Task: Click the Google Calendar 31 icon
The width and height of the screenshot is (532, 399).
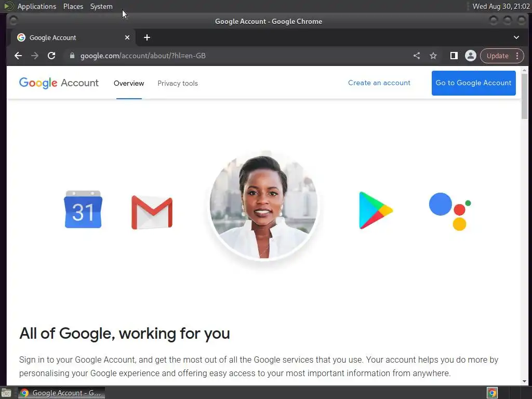Action: click(x=83, y=209)
